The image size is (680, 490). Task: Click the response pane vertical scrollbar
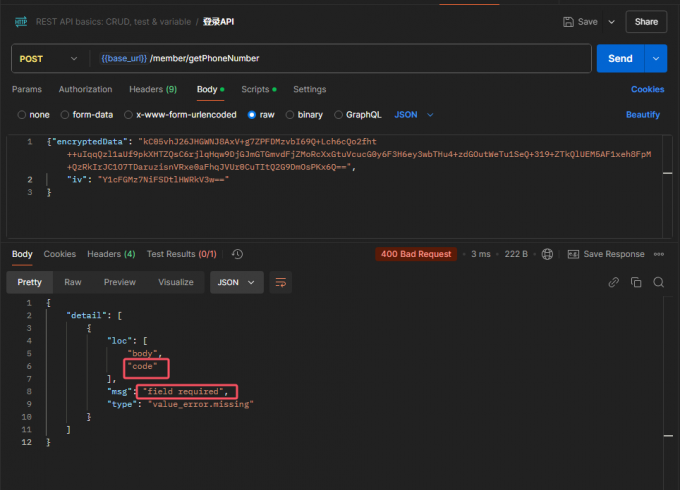668,392
